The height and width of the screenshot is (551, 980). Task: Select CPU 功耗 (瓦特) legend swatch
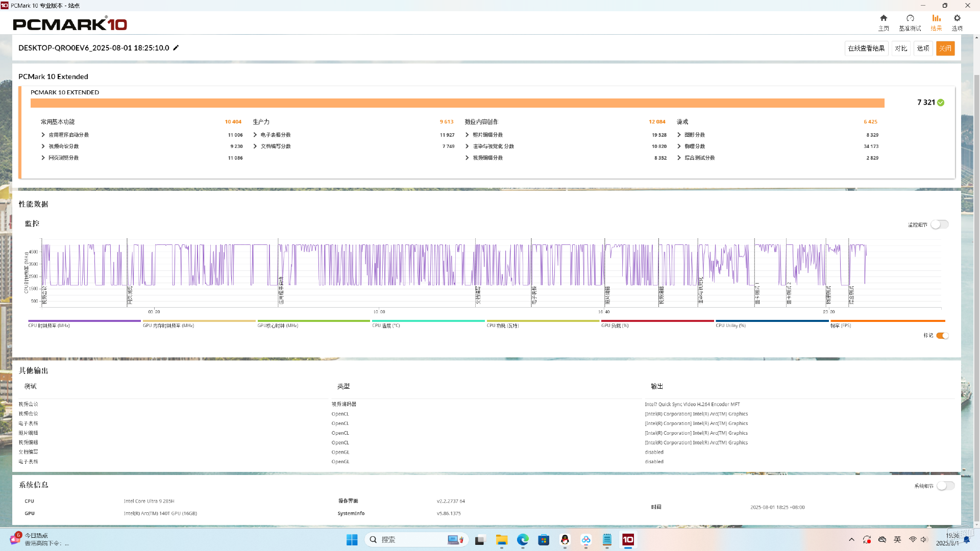pyautogui.click(x=543, y=321)
